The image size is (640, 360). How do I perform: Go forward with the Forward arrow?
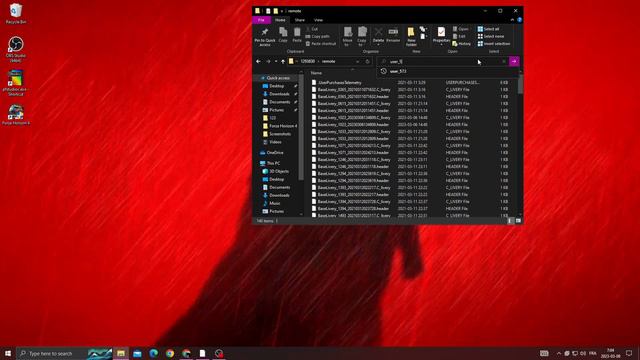coord(268,61)
